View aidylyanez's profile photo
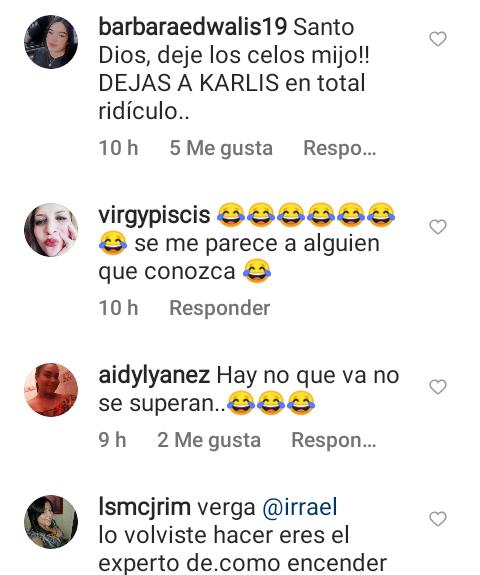The width and height of the screenshot is (480, 575). coord(51,389)
